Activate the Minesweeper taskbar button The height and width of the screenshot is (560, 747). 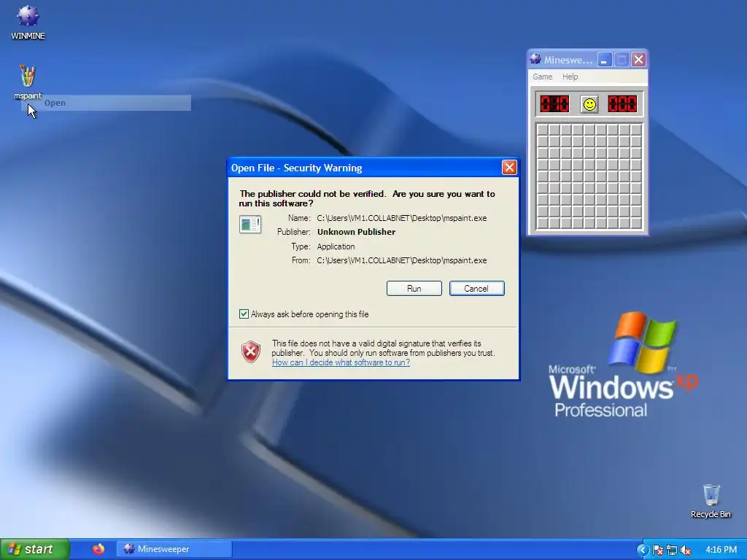174,549
